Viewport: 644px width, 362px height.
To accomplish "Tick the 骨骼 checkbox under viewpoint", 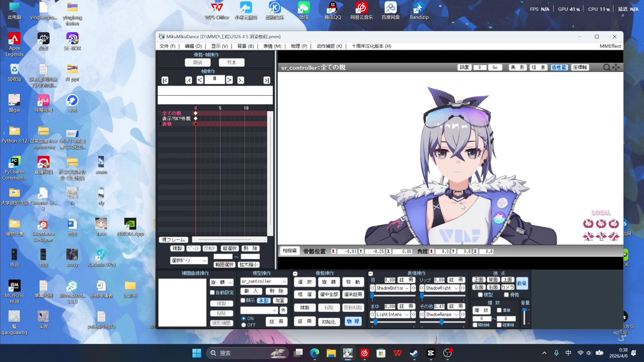I will [x=506, y=295].
